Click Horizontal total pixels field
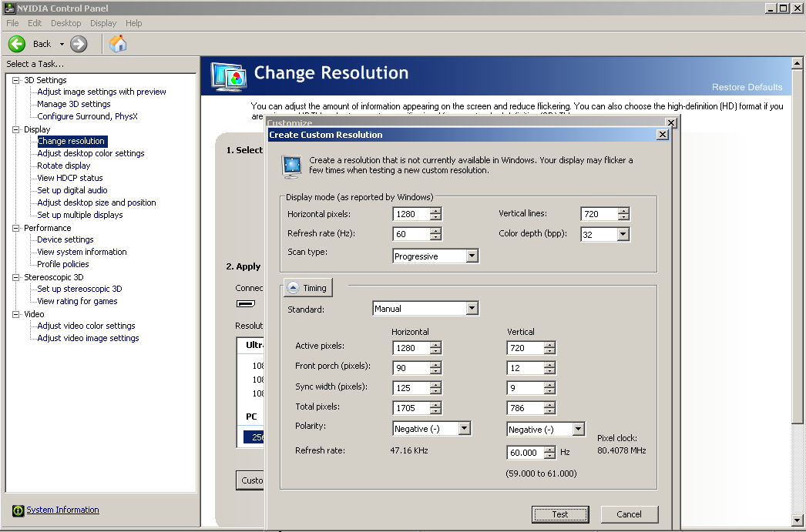Screen dimensions: 806x532 coord(411,408)
